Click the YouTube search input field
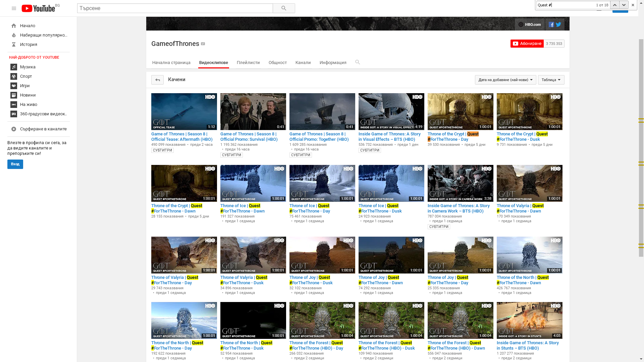This screenshot has height=362, width=644. click(175, 8)
